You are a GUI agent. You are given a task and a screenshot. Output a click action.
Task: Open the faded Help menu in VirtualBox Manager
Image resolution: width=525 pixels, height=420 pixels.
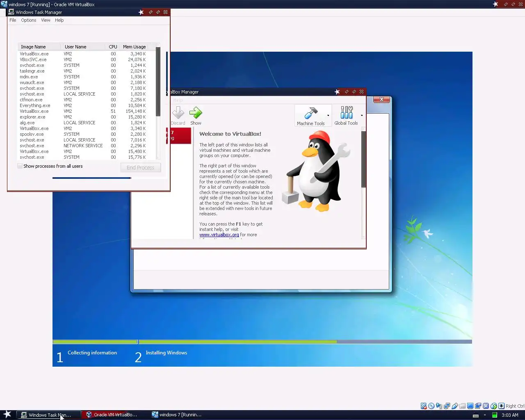pos(178,100)
